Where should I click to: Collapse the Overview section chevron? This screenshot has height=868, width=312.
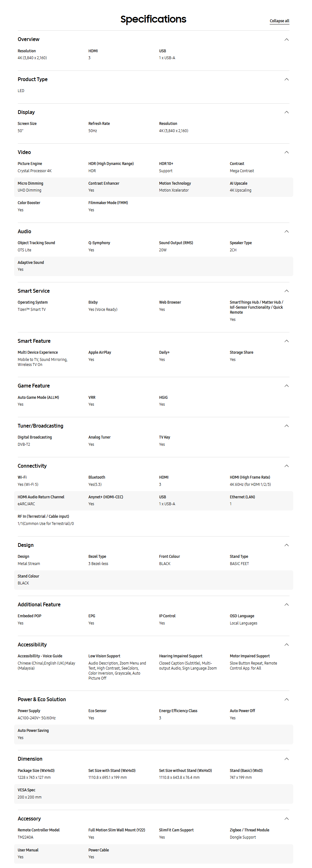(x=286, y=39)
